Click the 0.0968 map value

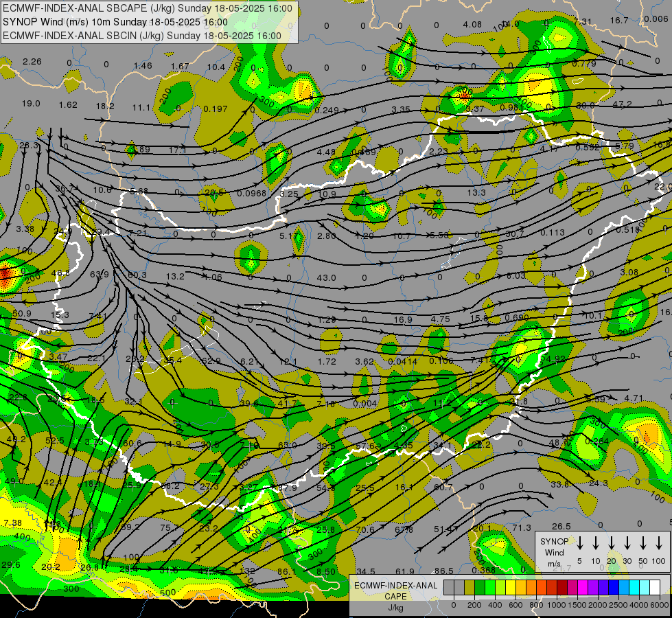click(x=252, y=194)
